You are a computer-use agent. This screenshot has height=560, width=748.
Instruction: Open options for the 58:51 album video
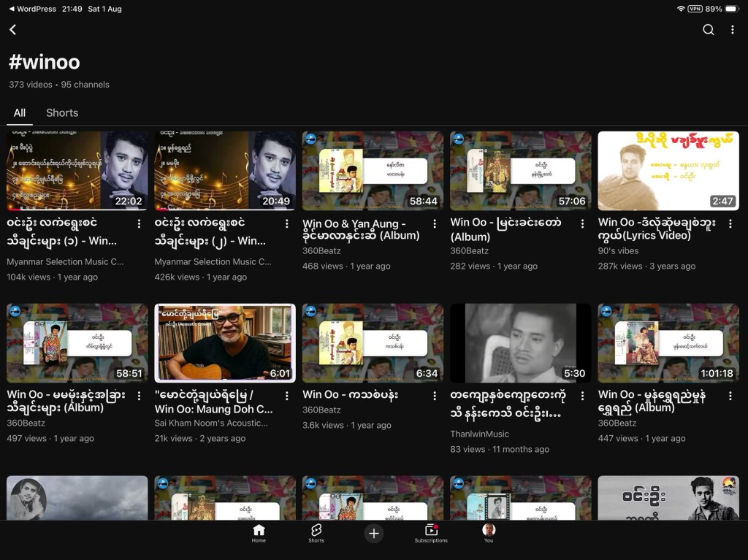pos(139,396)
